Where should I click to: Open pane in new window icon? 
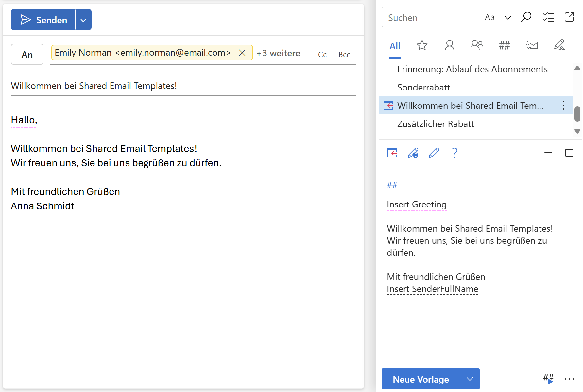[569, 17]
